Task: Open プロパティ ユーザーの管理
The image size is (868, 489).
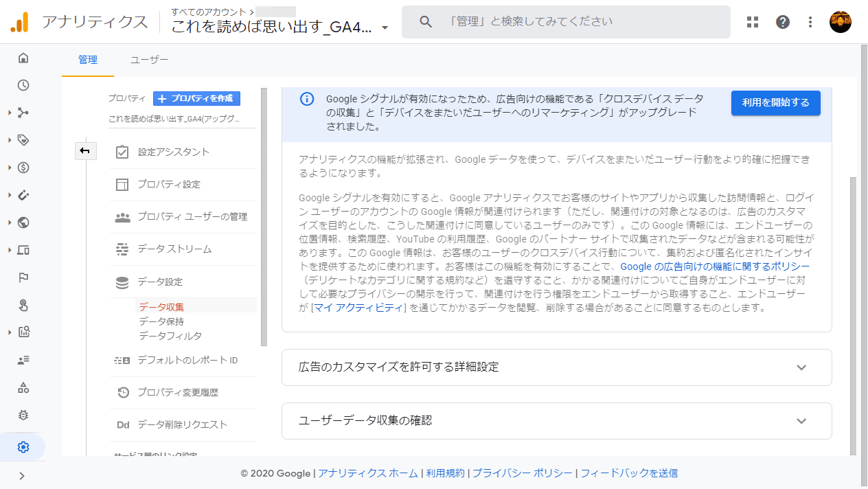Action: click(x=183, y=216)
